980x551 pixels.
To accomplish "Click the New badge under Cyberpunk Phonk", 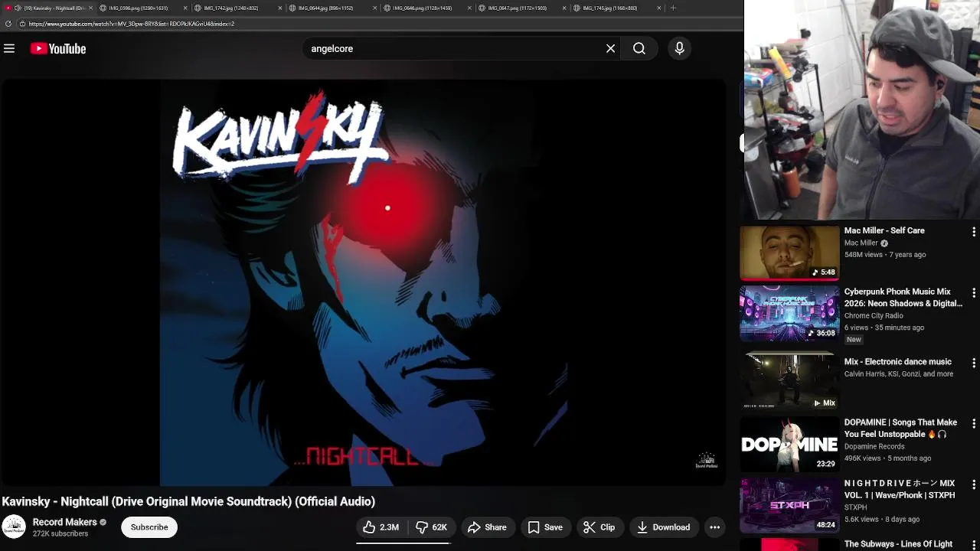I will pos(854,339).
